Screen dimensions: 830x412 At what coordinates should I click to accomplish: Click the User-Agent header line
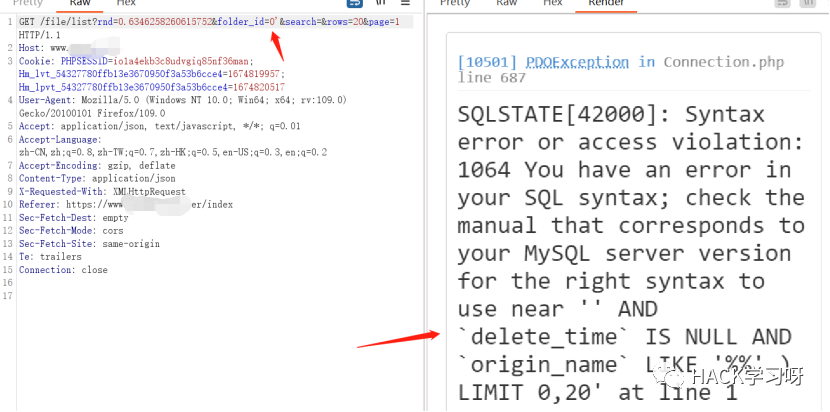[183, 100]
